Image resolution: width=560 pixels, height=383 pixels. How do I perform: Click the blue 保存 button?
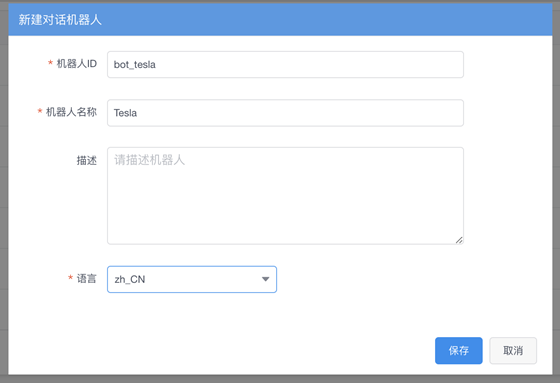coord(459,350)
